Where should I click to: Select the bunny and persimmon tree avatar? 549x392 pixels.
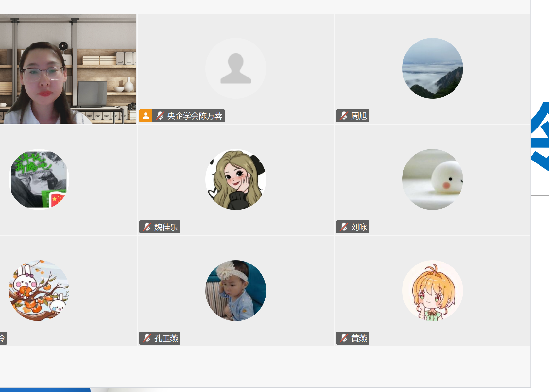[39, 291]
